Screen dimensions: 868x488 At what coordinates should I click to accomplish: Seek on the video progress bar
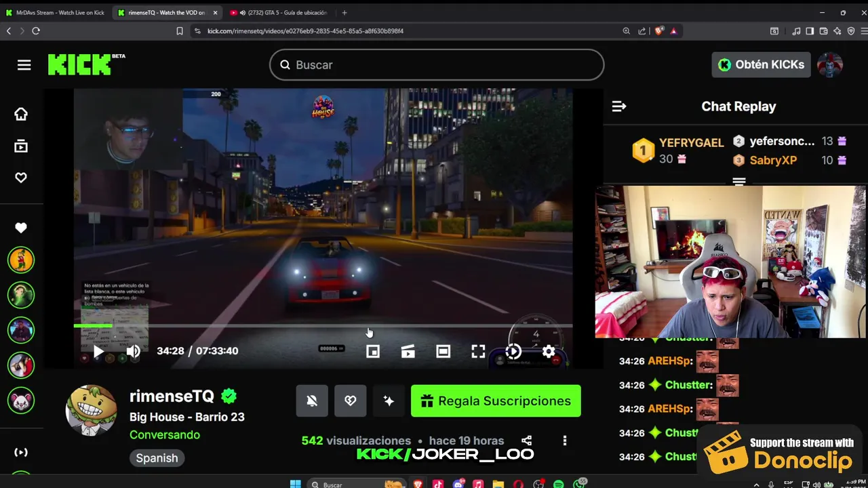[x=323, y=326]
